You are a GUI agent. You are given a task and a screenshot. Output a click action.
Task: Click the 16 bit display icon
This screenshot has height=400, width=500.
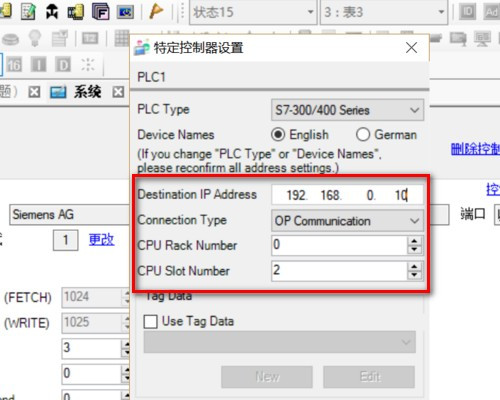14,65
